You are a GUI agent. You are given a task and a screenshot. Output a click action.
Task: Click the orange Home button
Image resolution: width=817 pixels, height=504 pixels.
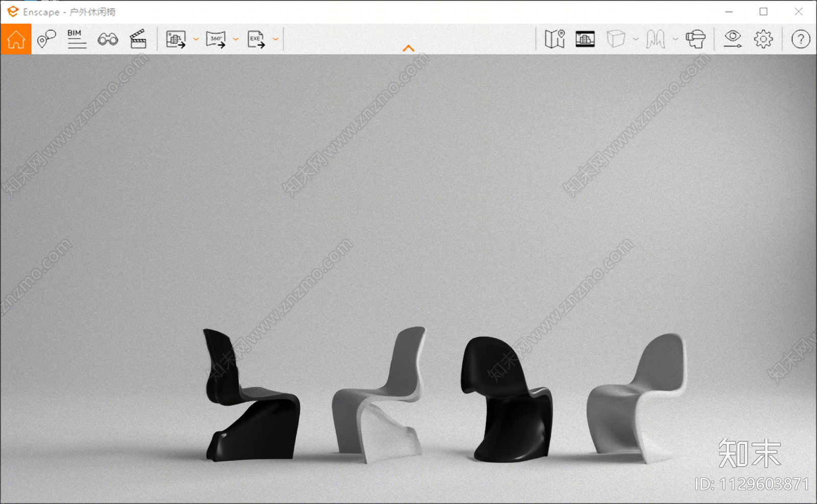coord(16,39)
